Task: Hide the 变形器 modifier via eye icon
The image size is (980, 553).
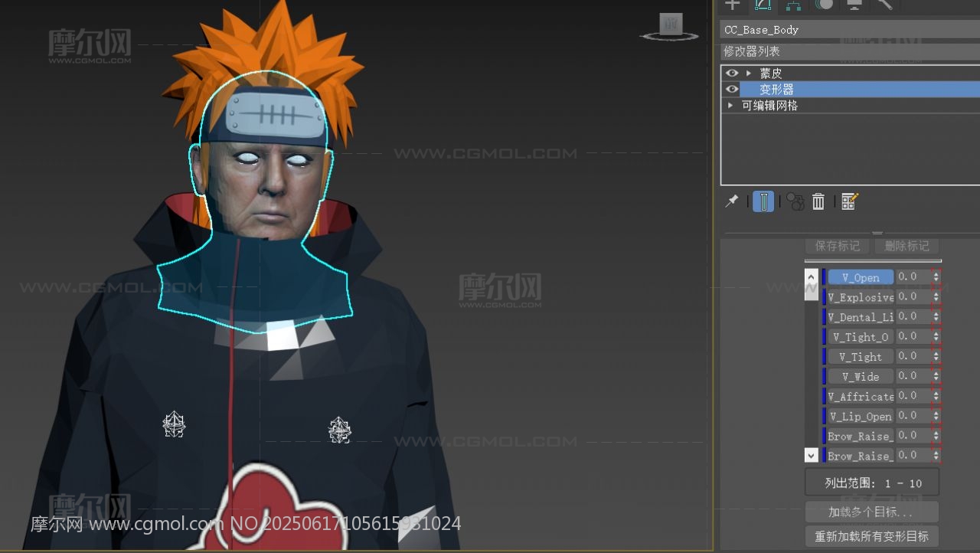Action: coord(732,90)
